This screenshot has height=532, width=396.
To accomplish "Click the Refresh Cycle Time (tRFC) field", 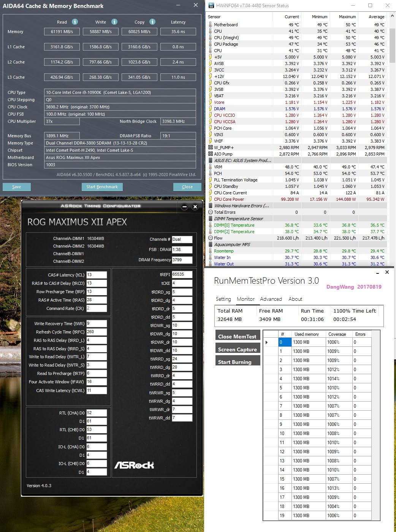I will pos(97,332).
